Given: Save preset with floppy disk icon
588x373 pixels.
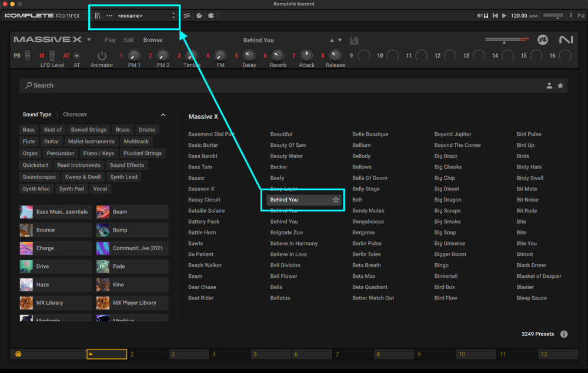Looking at the screenshot, I should tap(354, 41).
